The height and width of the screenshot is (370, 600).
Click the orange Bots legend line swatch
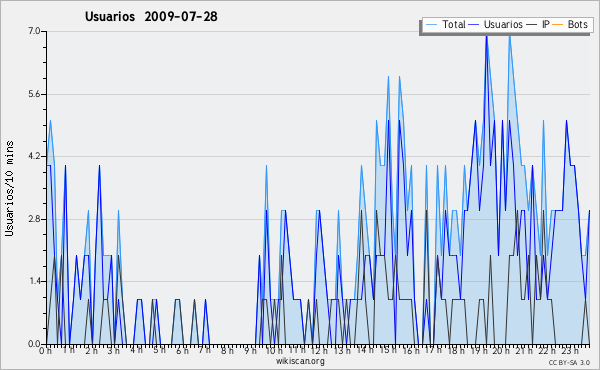(558, 25)
